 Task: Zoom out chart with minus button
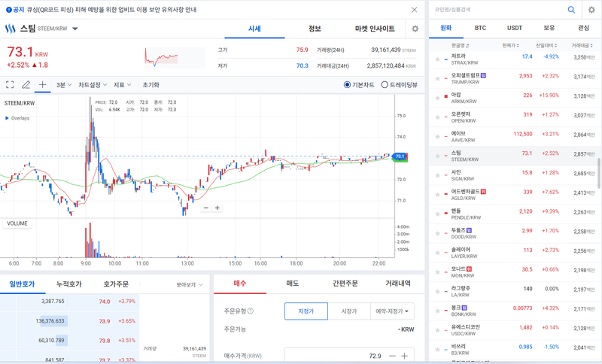pyautogui.click(x=206, y=208)
